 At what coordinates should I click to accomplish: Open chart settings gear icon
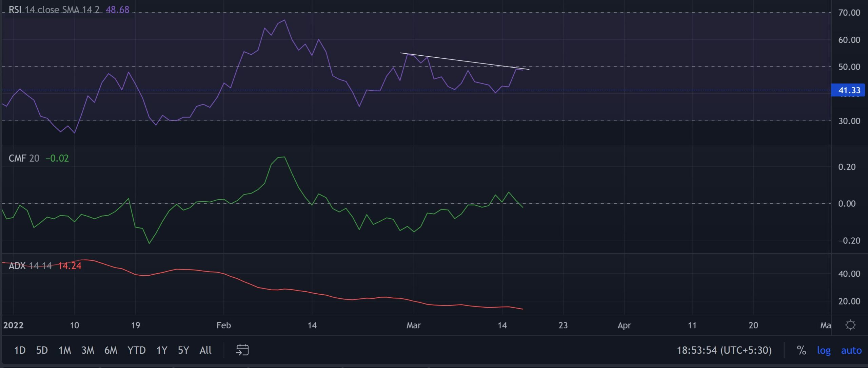click(x=850, y=325)
